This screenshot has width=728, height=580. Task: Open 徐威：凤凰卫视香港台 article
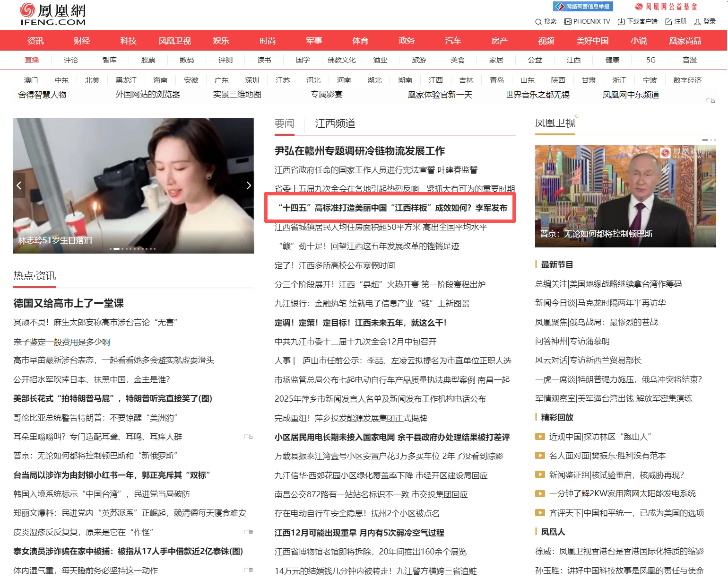pos(619,551)
